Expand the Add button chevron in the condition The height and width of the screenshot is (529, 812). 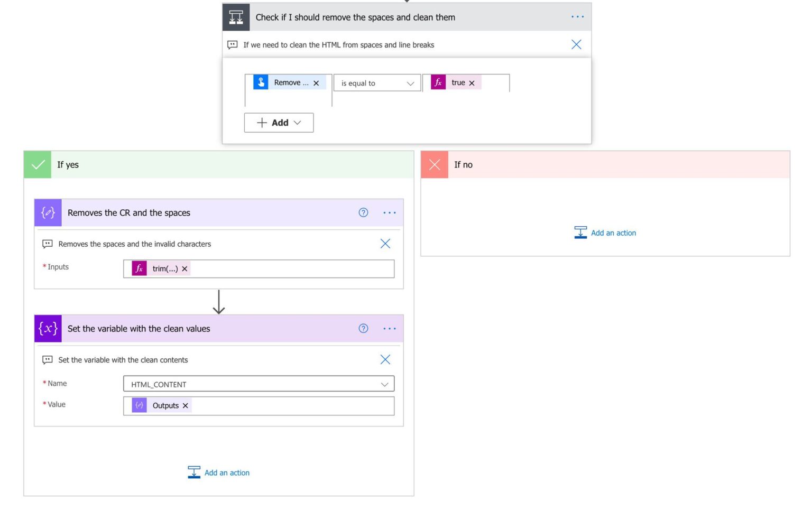point(297,123)
